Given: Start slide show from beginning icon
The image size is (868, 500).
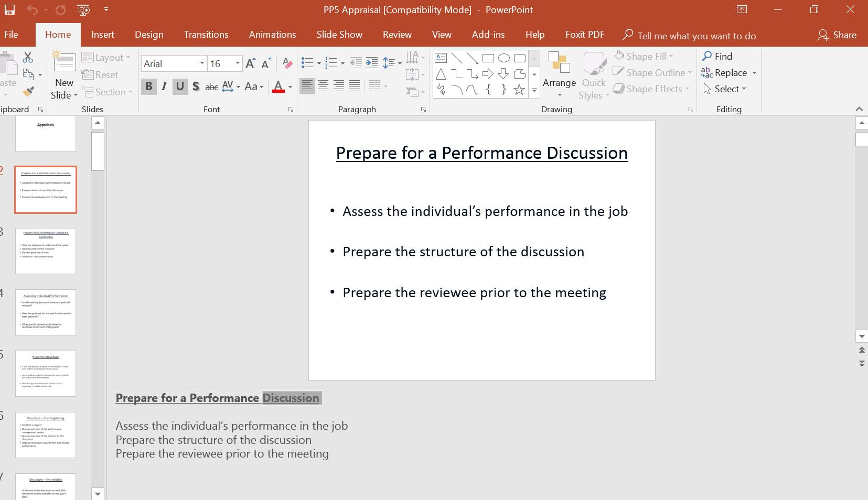Looking at the screenshot, I should (x=83, y=9).
